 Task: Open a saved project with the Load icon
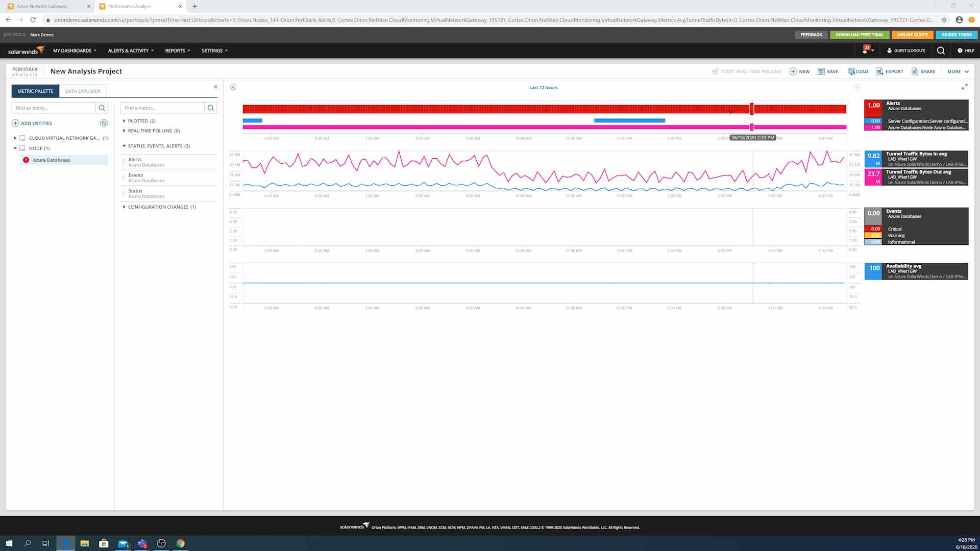click(858, 71)
